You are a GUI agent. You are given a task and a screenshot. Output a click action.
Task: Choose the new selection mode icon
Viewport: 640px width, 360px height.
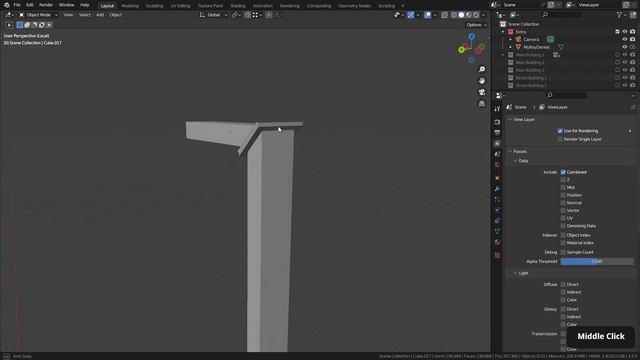point(20,25)
